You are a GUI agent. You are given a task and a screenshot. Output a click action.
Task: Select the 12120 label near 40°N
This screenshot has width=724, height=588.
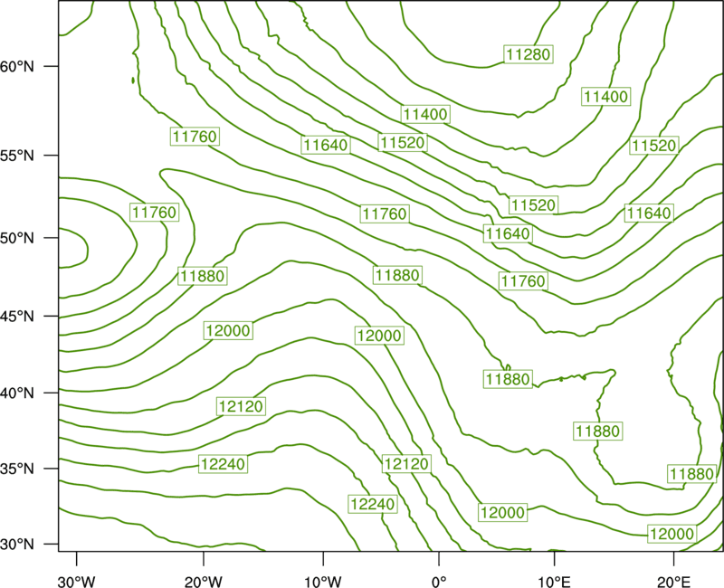pyautogui.click(x=241, y=406)
